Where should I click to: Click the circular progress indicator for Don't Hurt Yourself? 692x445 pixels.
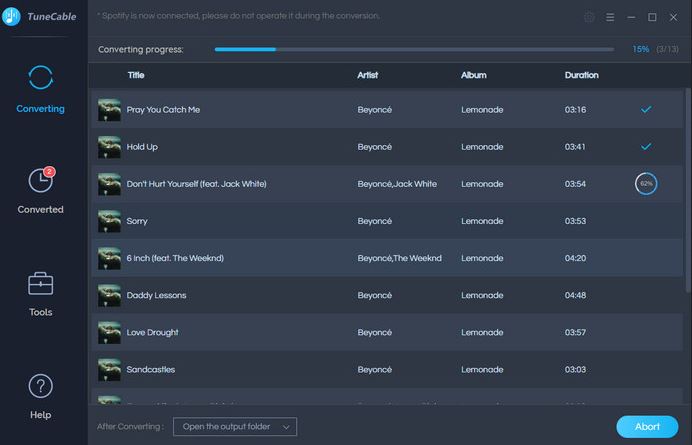click(x=646, y=184)
